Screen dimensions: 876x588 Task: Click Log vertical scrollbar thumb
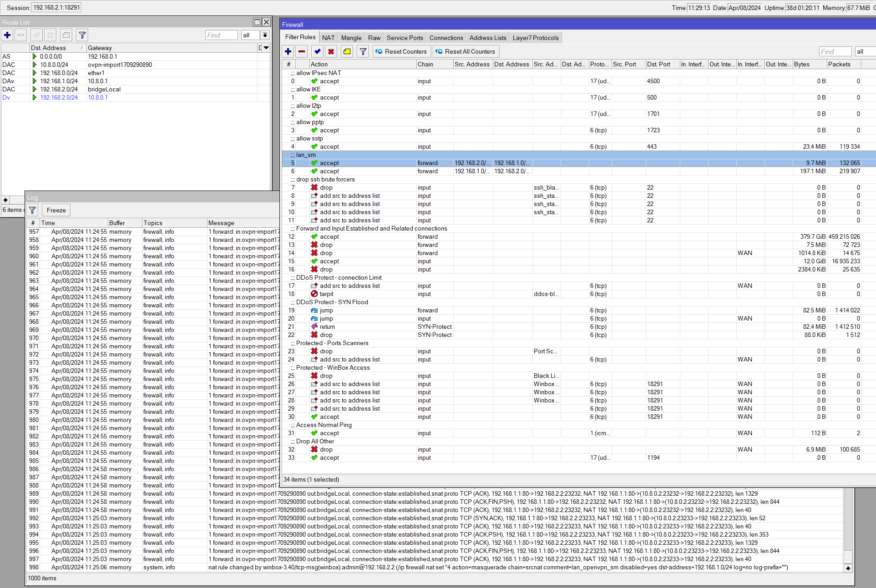(x=848, y=557)
